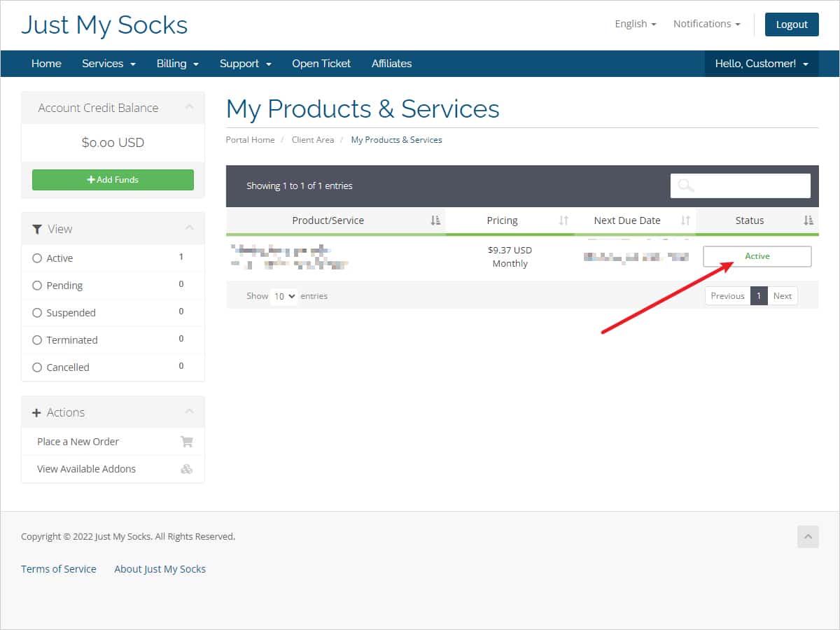Click the Previous pagination button

coord(727,296)
